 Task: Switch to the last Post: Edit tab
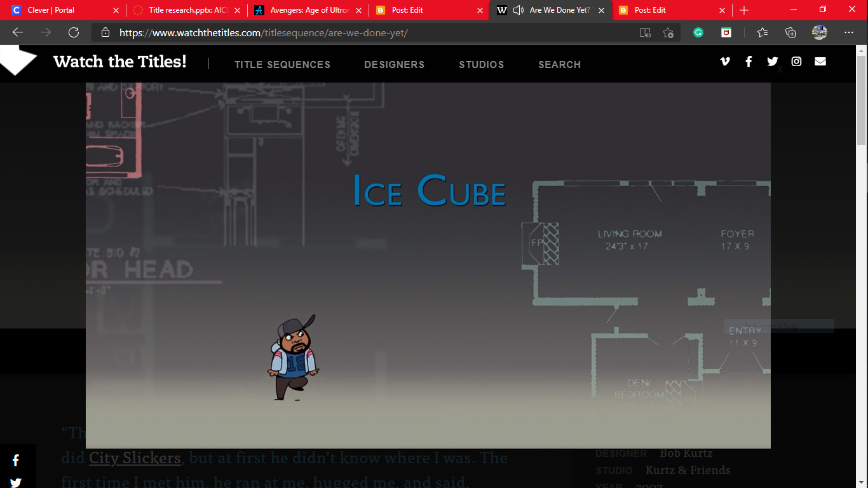click(672, 10)
